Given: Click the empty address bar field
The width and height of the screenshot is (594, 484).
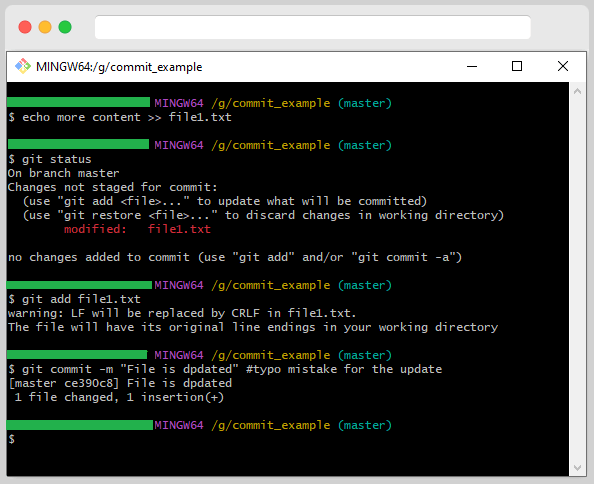Looking at the screenshot, I should 313,27.
